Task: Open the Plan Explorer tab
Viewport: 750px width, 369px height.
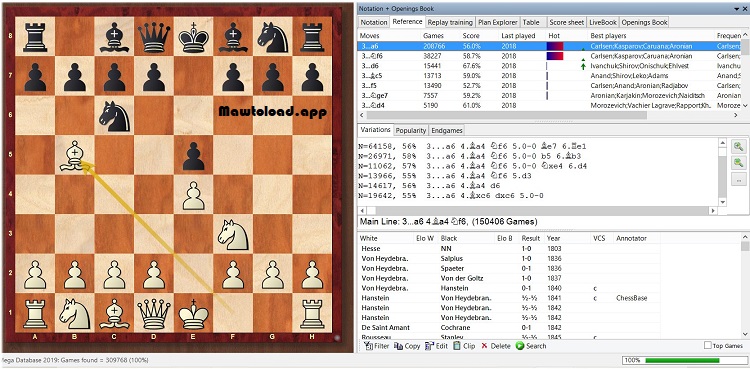Action: [497, 22]
